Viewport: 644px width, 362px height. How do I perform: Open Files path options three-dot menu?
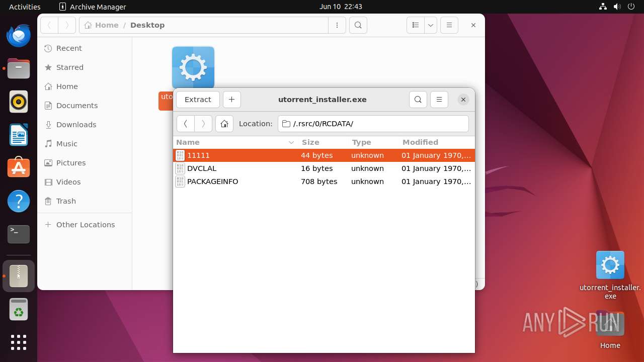337,25
